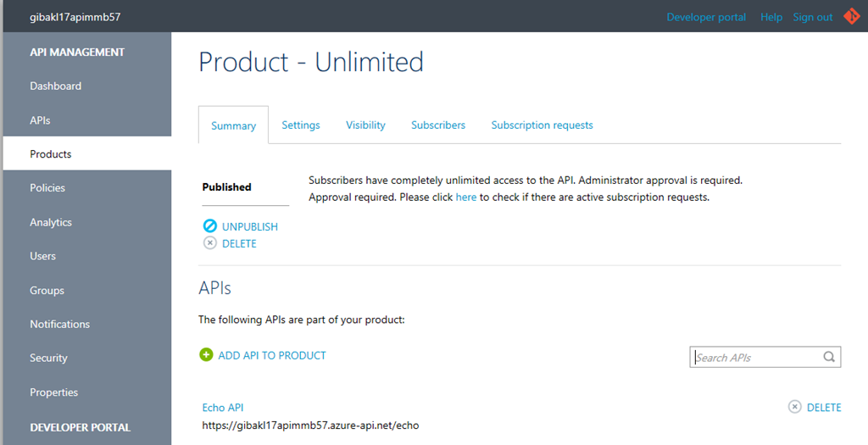Click the Delete product x icon
This screenshot has width=868, height=445.
click(x=210, y=243)
